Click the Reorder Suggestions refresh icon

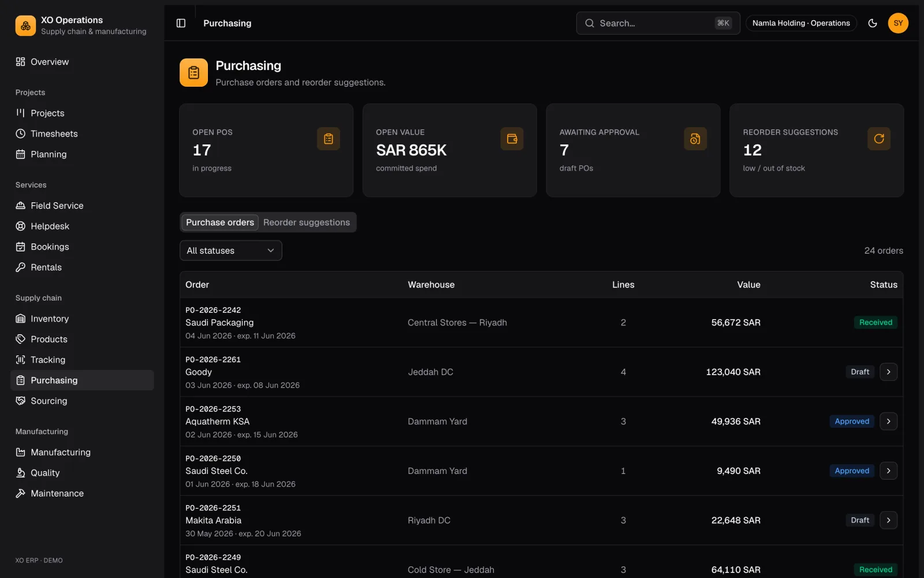[x=879, y=139]
